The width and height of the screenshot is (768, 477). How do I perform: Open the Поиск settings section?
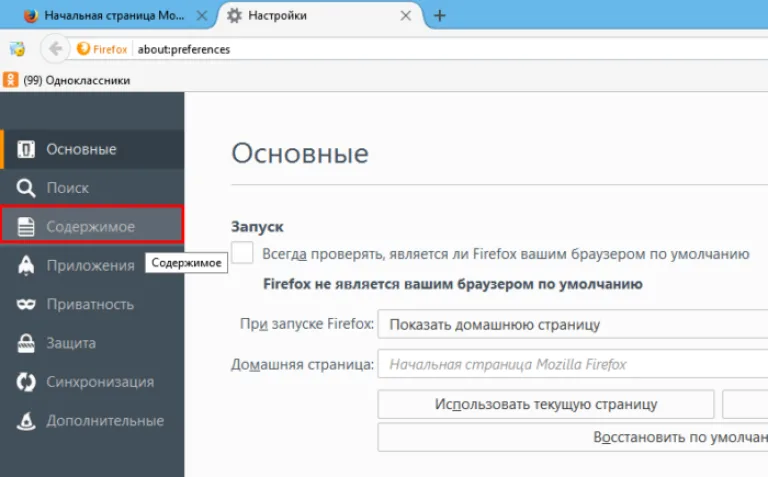92,188
